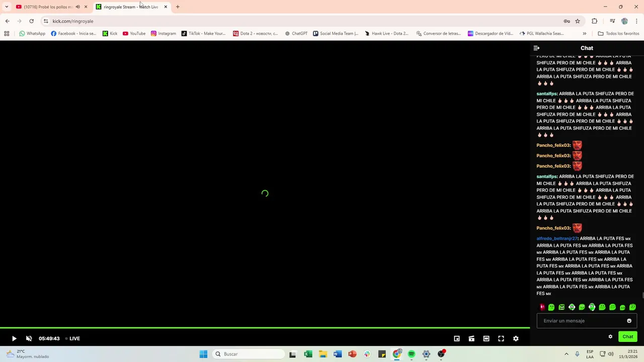
Task: Open media controls icon in toolbar
Action: point(612,21)
